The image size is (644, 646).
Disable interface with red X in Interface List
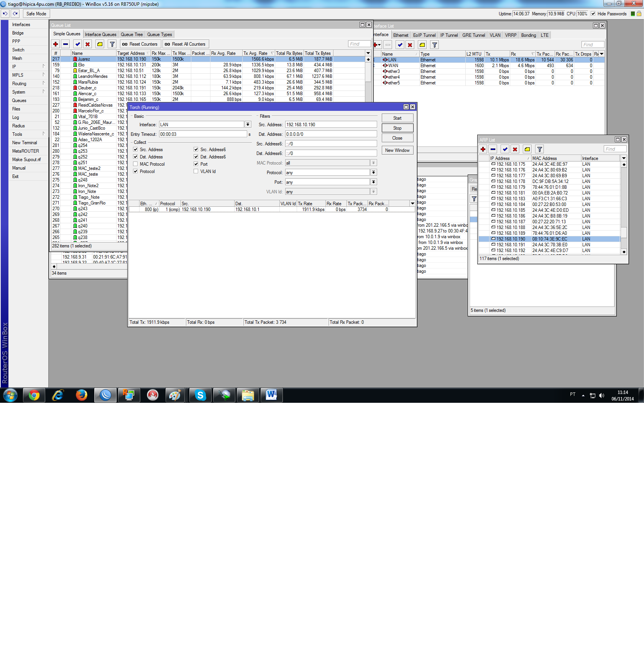coord(410,45)
